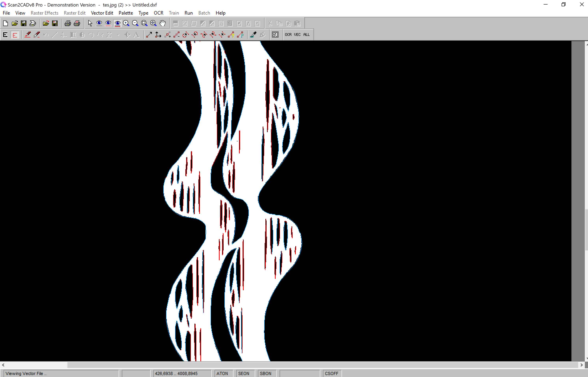Choose the zoom window magnifier

[x=144, y=23]
